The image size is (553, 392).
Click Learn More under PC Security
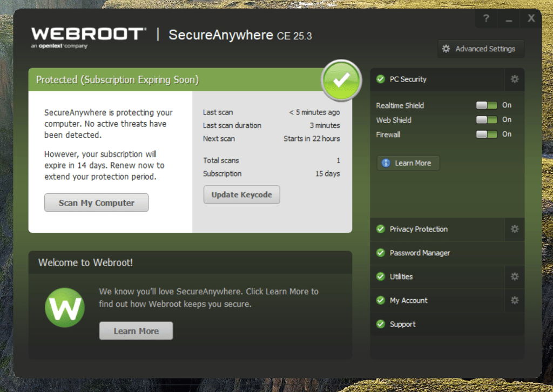pyautogui.click(x=408, y=163)
